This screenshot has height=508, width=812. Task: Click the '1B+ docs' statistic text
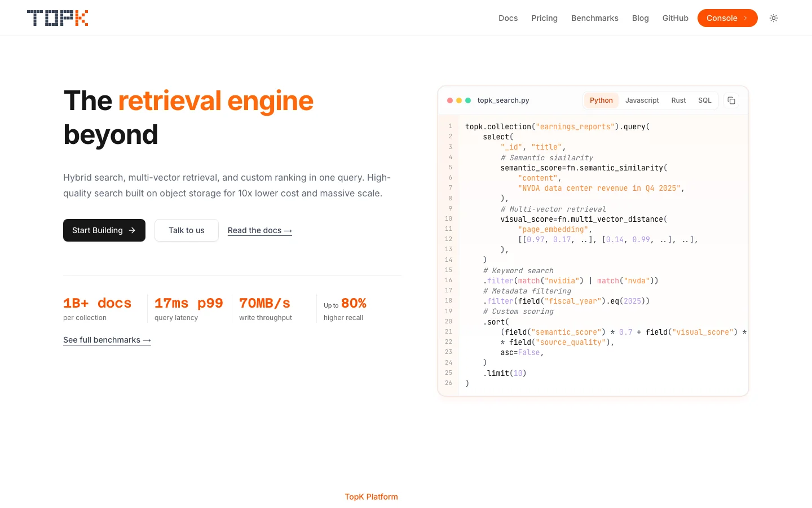97,303
